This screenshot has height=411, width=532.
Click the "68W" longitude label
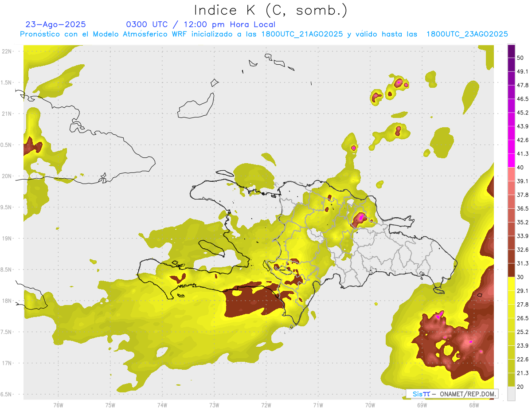pyautogui.click(x=474, y=405)
